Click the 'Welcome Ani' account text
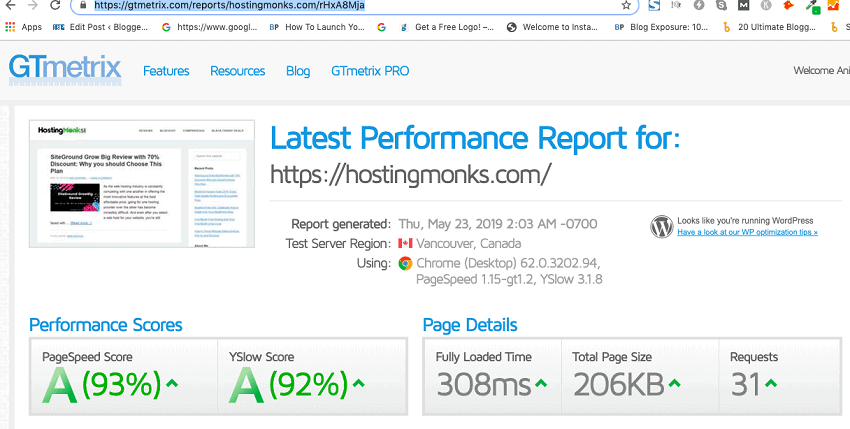 tap(821, 71)
